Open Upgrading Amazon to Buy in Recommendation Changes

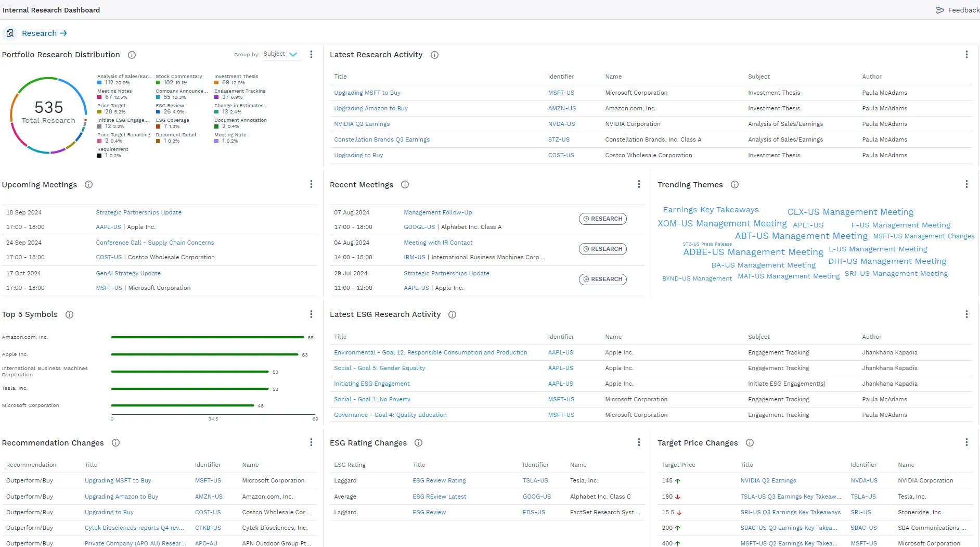pyautogui.click(x=121, y=497)
